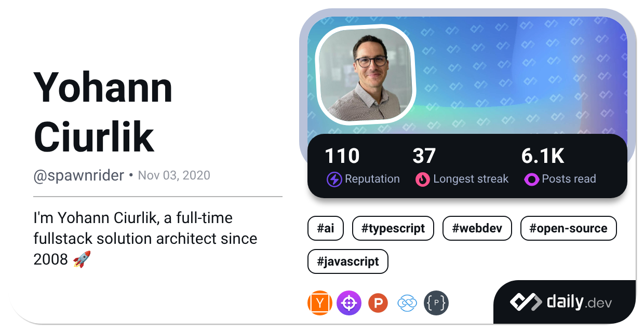Click the 6.1K posts read count
Viewport: 644px width, 332px height.
[x=543, y=156]
